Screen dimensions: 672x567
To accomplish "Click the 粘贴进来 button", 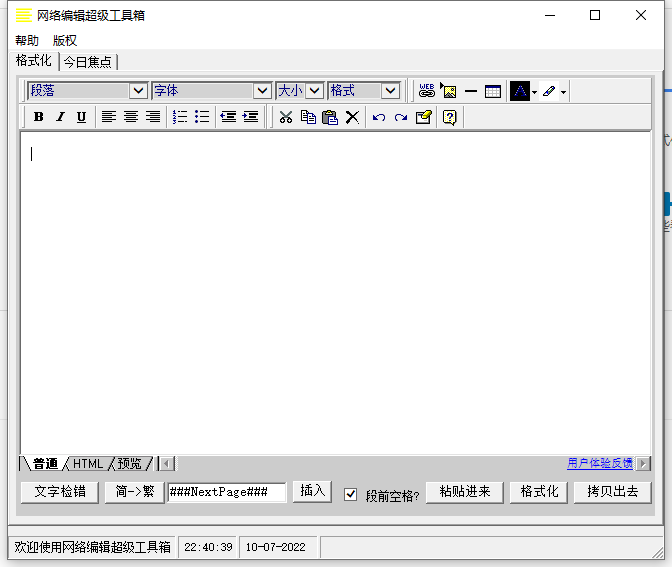I will (465, 492).
